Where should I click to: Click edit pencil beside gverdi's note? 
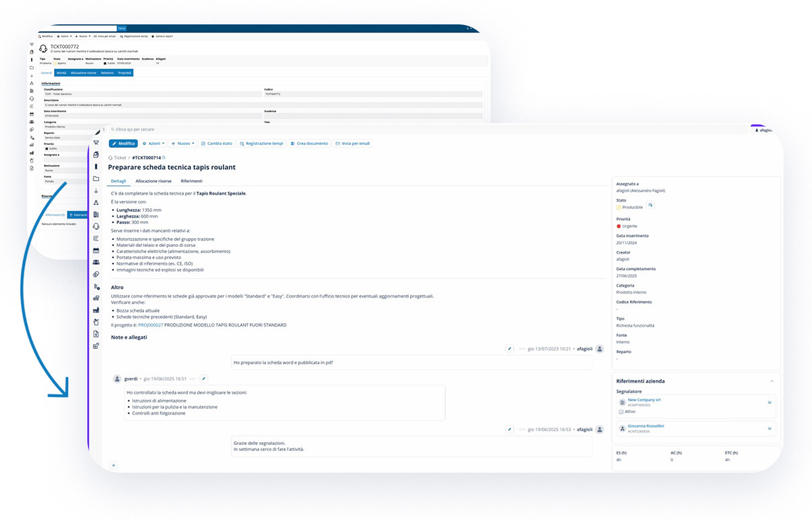coord(203,379)
